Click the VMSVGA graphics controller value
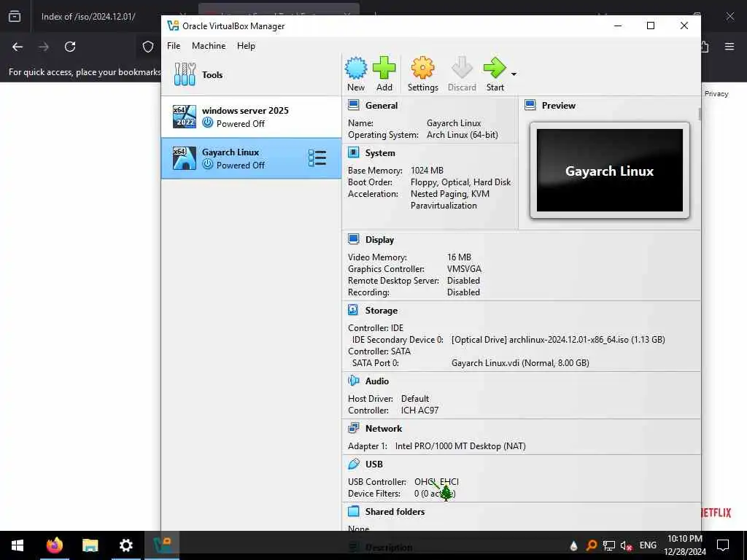The image size is (747, 560). (464, 269)
